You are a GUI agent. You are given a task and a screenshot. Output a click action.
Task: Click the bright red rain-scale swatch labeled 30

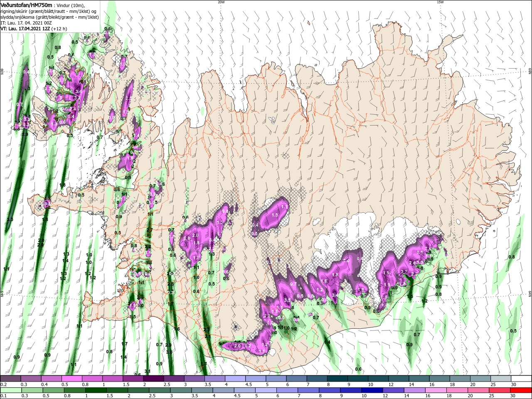click(521, 390)
